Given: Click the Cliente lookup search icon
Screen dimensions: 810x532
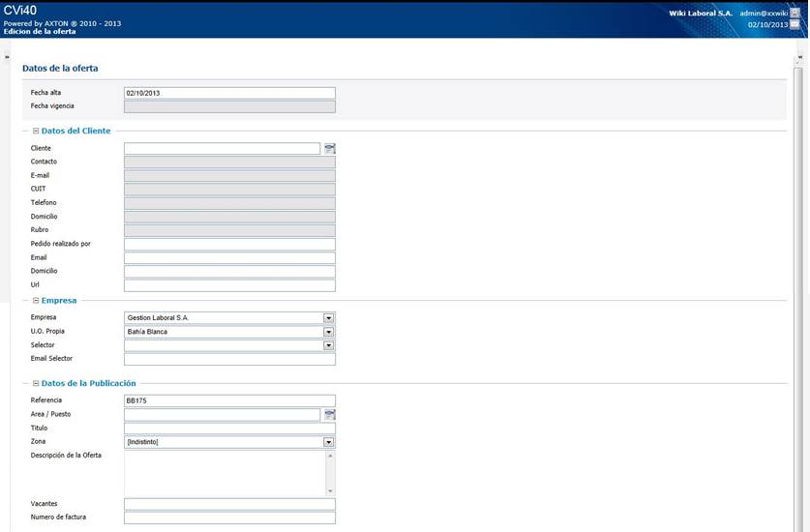Looking at the screenshot, I should pos(330,148).
